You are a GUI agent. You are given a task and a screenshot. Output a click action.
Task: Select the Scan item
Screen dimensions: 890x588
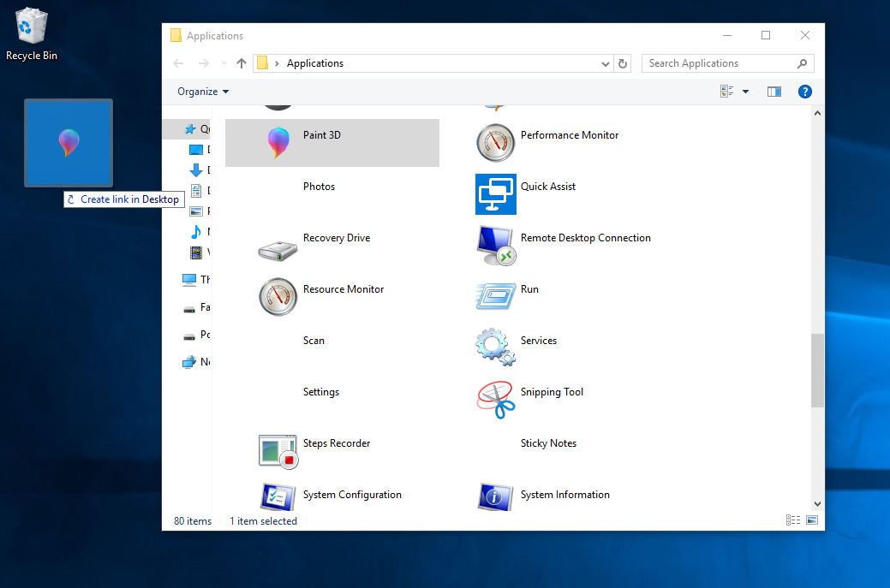[314, 341]
